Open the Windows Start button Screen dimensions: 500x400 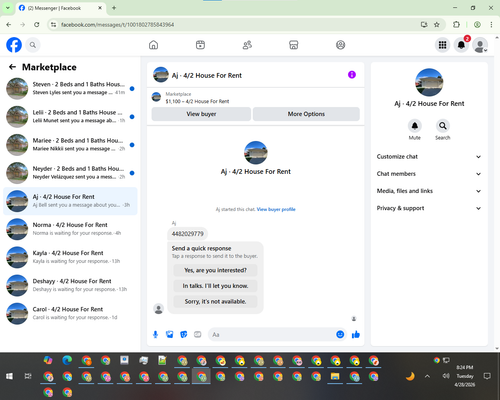tap(9, 376)
